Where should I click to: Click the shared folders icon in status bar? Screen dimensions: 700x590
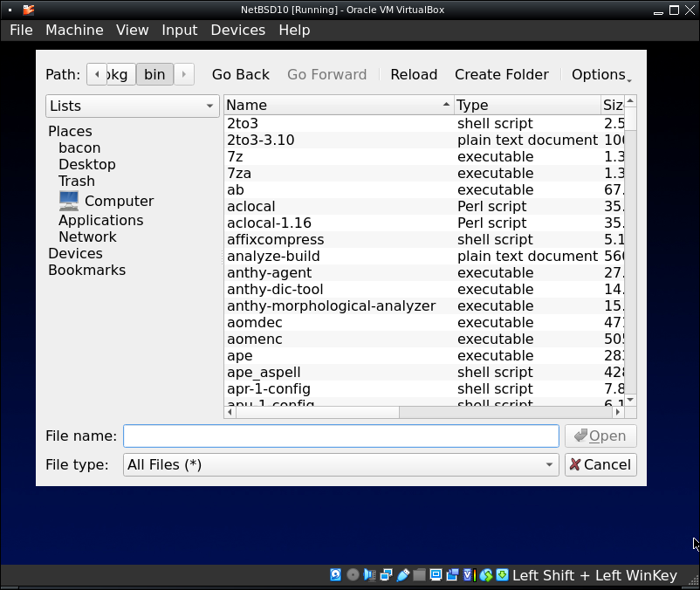[419, 575]
